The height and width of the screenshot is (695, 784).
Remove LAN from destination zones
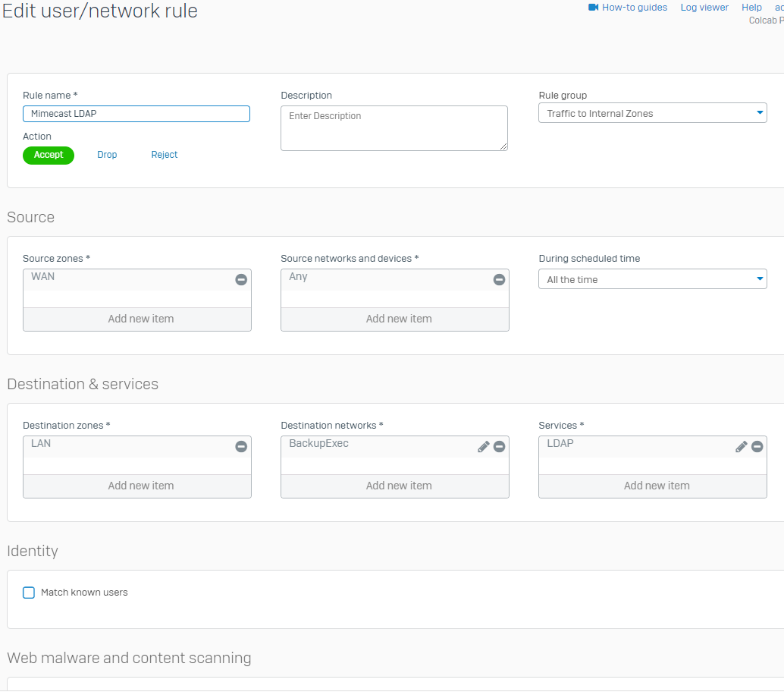pyautogui.click(x=241, y=447)
